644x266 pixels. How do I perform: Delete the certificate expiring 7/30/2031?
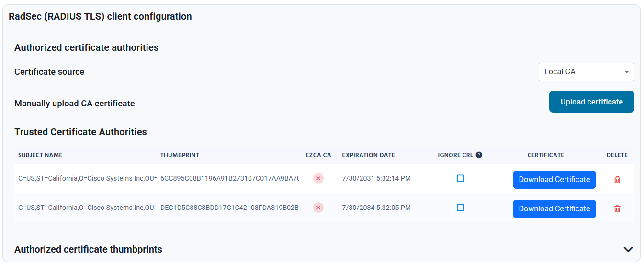pos(617,179)
